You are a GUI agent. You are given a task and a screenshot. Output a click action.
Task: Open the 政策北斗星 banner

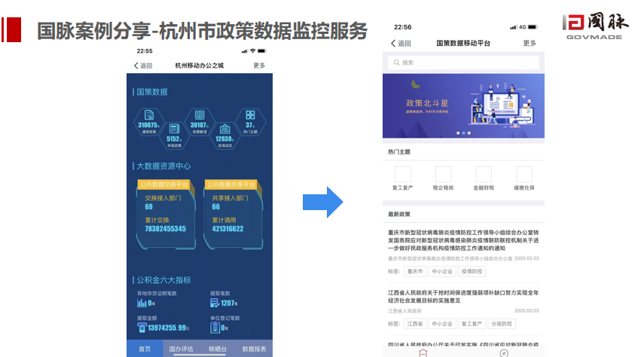coord(463,106)
